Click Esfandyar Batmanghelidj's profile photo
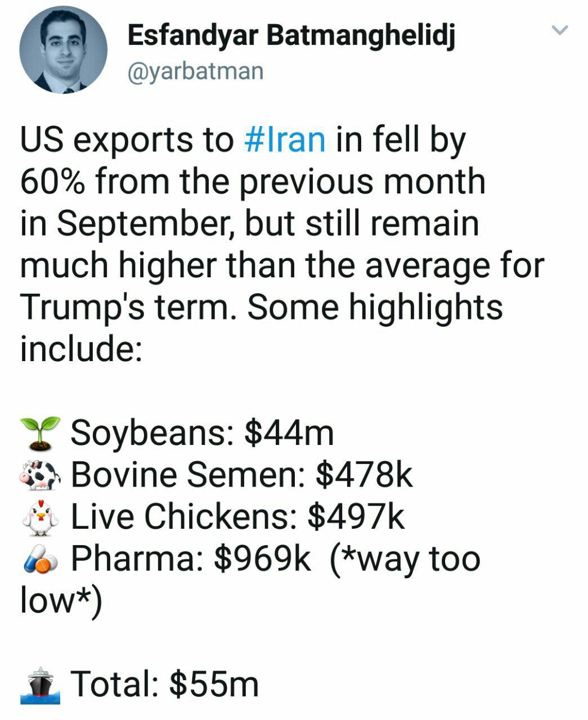Viewport: 588px width, 720px height. pyautogui.click(x=64, y=49)
